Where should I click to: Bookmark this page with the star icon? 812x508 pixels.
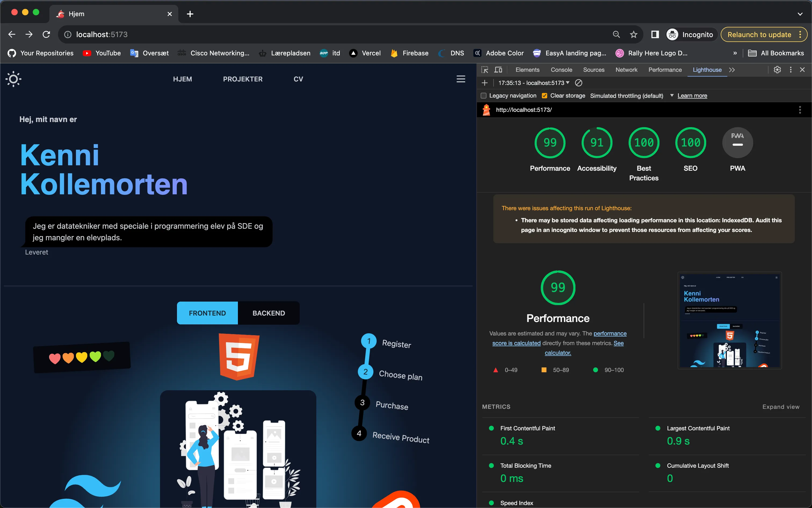coord(633,35)
